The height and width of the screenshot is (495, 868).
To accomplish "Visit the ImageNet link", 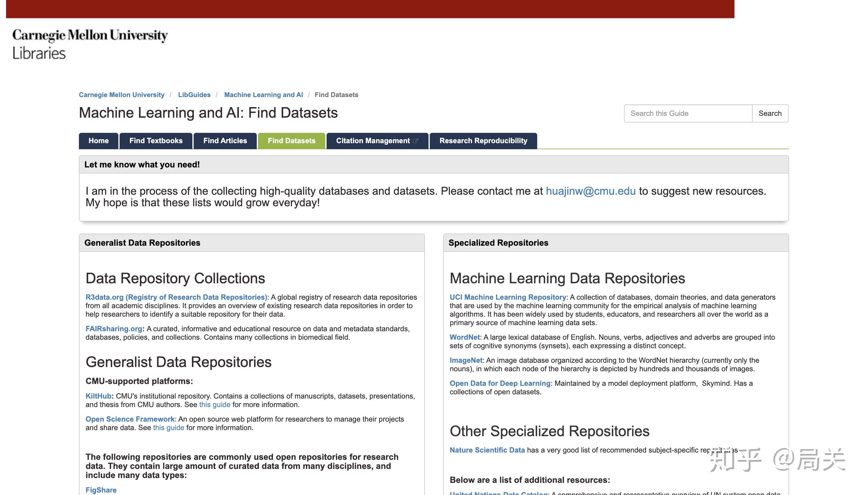I will click(x=466, y=360).
